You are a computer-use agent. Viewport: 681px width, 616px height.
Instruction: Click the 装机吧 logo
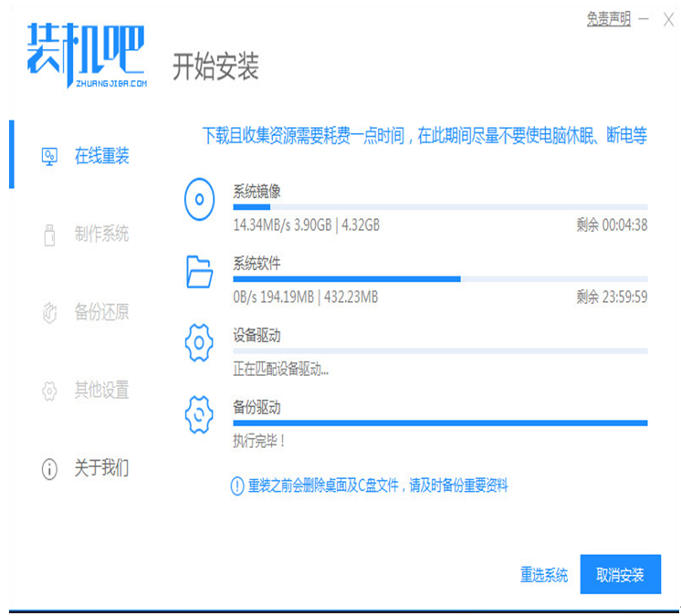(85, 57)
